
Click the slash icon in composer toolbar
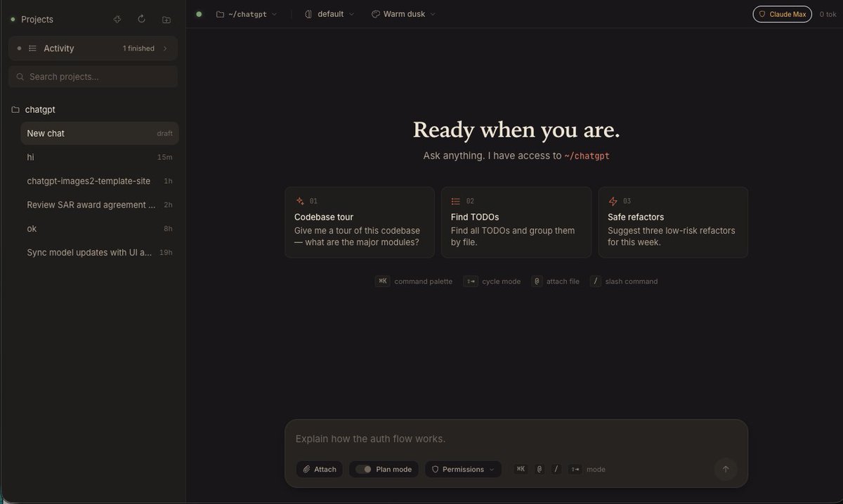pyautogui.click(x=556, y=469)
